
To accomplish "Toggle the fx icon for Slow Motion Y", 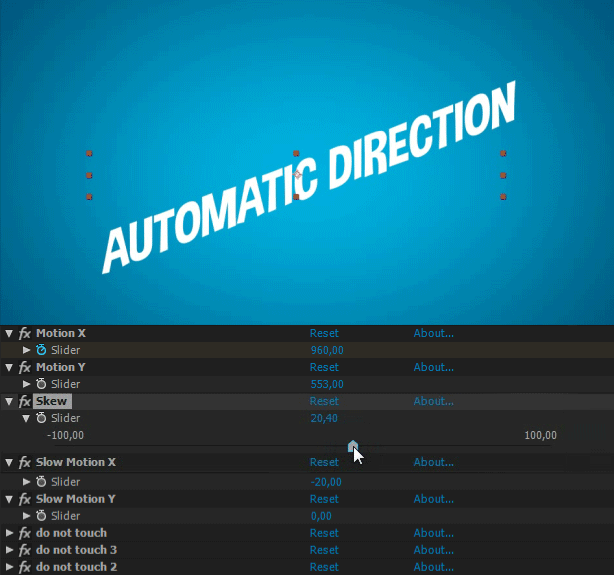I will coord(25,499).
